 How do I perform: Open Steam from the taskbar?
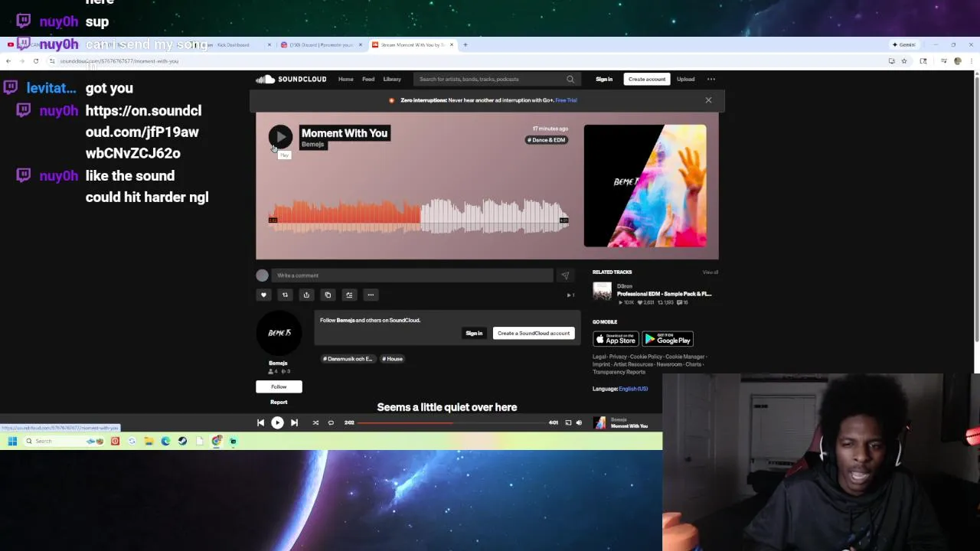tap(182, 441)
